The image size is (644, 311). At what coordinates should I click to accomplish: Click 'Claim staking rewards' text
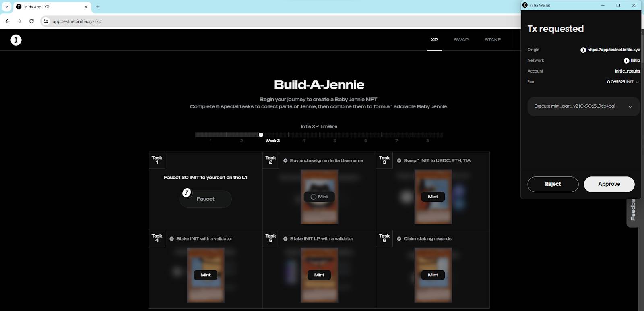point(427,239)
